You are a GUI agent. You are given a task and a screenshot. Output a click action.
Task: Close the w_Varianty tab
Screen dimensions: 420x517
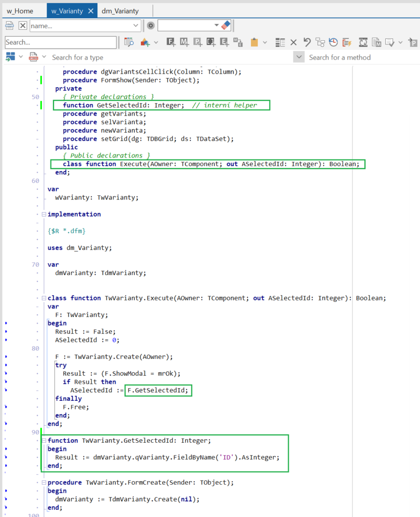(x=90, y=11)
